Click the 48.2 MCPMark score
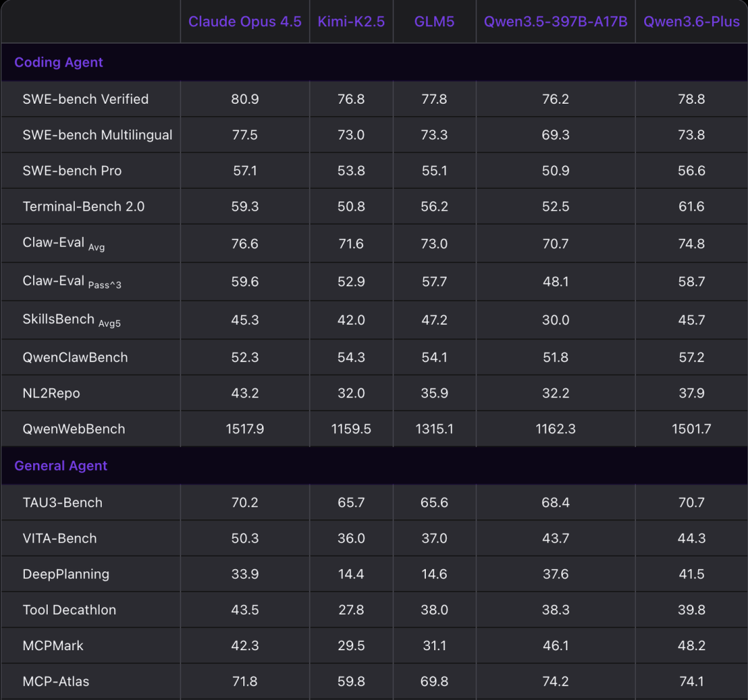 tap(691, 645)
